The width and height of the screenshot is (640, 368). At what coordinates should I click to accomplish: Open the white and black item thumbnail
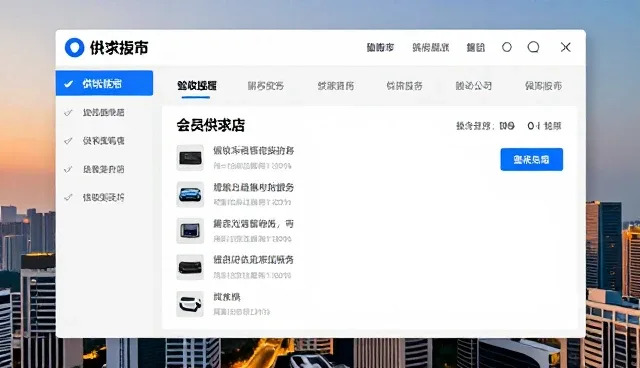click(190, 304)
